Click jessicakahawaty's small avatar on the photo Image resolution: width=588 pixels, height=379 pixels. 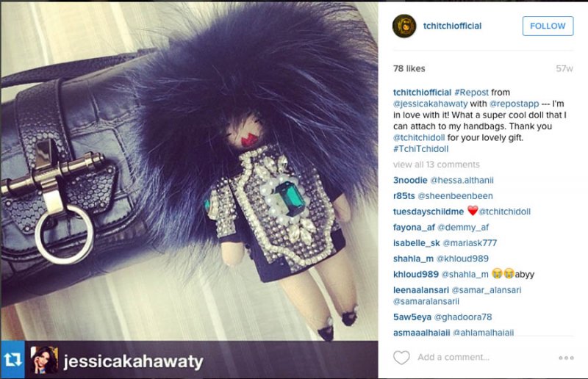click(x=44, y=360)
